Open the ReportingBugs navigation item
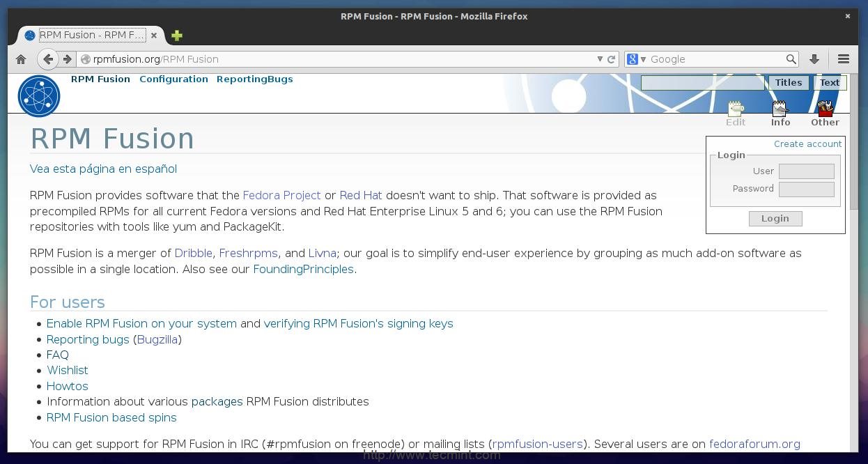Screen dimensions: 868x464 tap(254, 79)
